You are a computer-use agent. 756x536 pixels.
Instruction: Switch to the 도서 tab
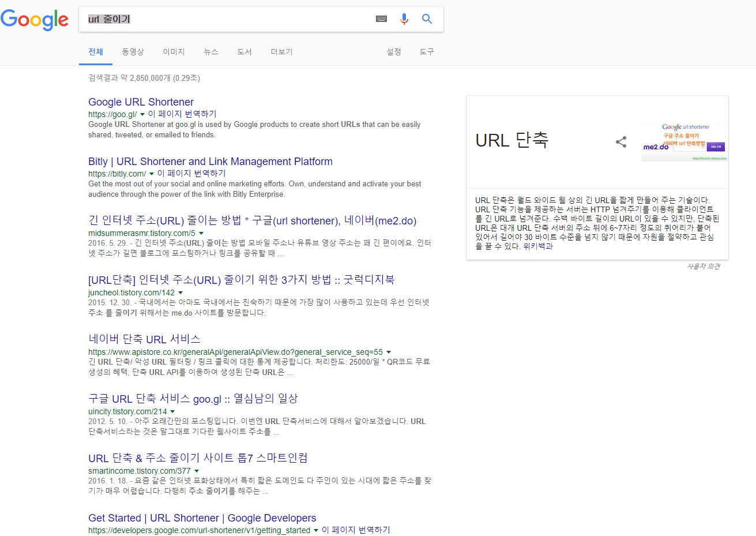(245, 52)
